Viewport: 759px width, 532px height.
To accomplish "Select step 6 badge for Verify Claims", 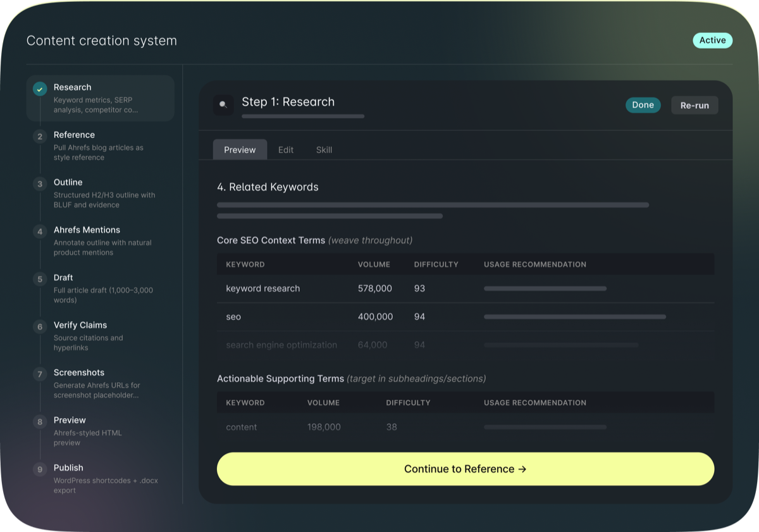I will click(40, 327).
